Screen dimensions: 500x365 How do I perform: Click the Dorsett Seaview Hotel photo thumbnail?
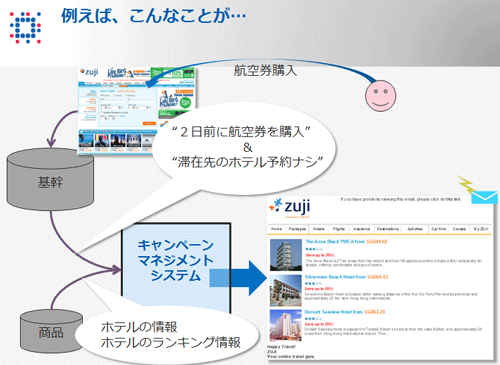(286, 325)
